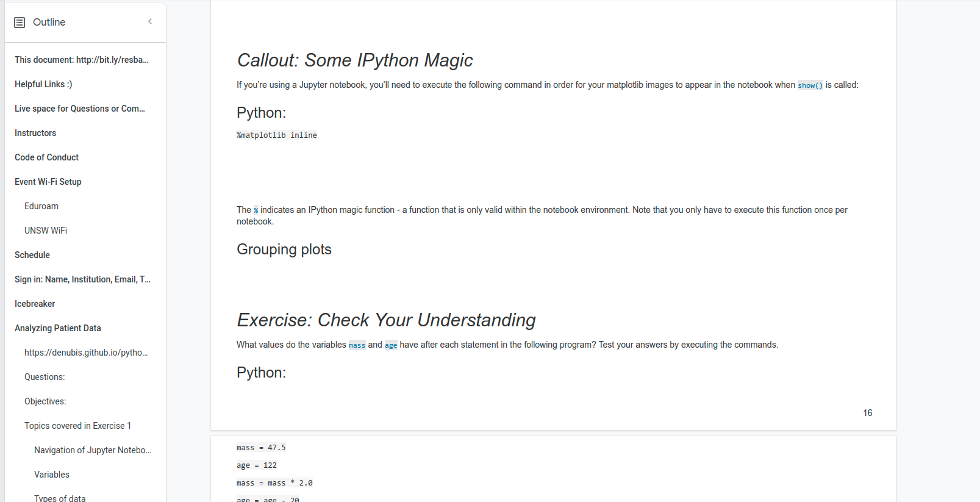The image size is (980, 502).
Task: Go to Objectives: subheading
Action: (45, 401)
